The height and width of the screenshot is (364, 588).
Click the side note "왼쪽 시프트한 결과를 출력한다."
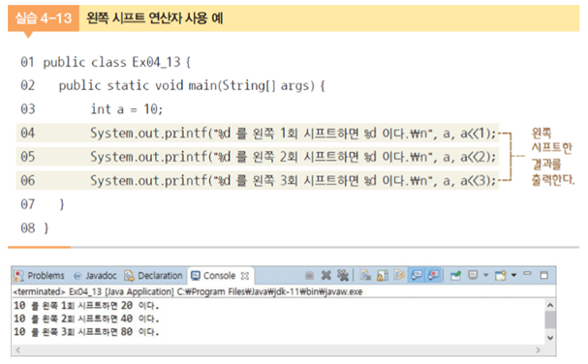(x=552, y=156)
